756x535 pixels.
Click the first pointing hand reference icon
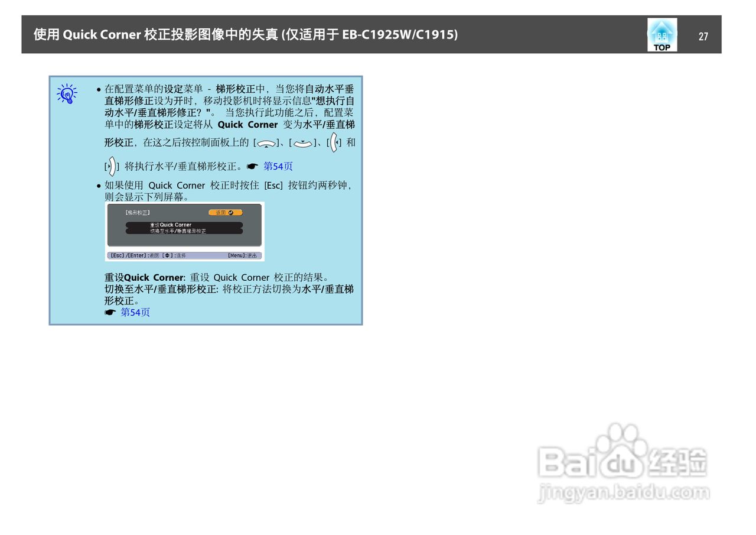pos(252,166)
